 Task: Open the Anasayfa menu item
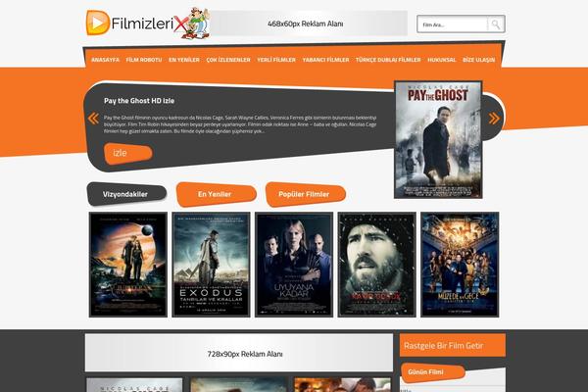click(106, 60)
